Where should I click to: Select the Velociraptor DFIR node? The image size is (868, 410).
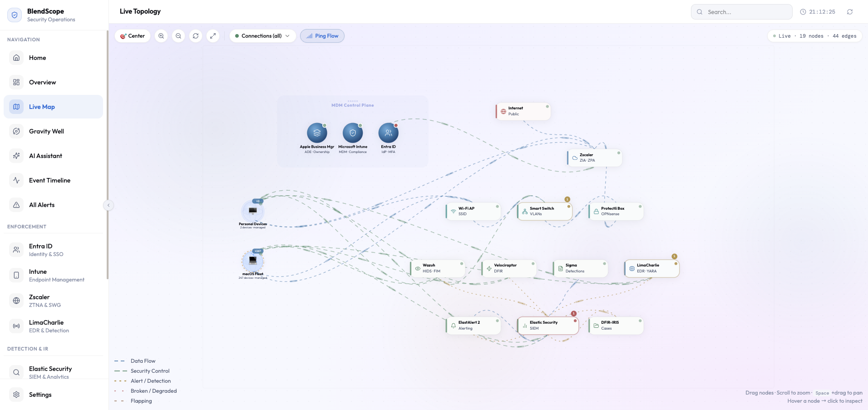click(508, 268)
